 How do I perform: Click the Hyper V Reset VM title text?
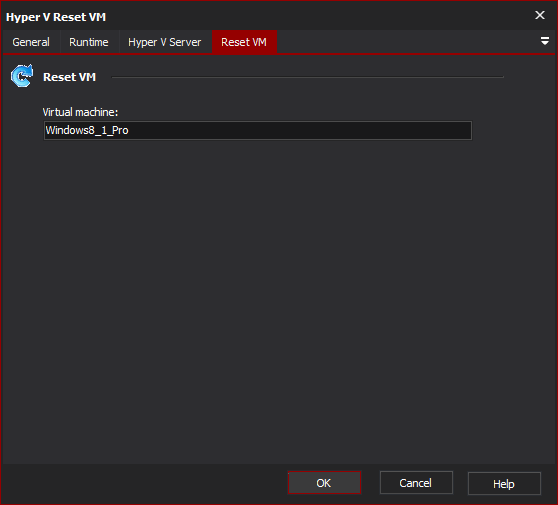coord(56,17)
